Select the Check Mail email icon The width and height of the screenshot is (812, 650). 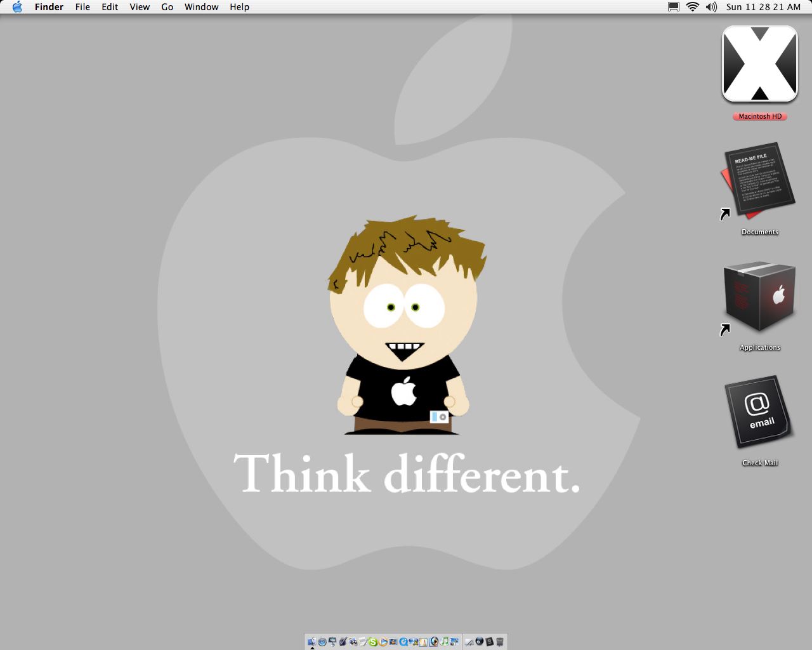click(759, 413)
